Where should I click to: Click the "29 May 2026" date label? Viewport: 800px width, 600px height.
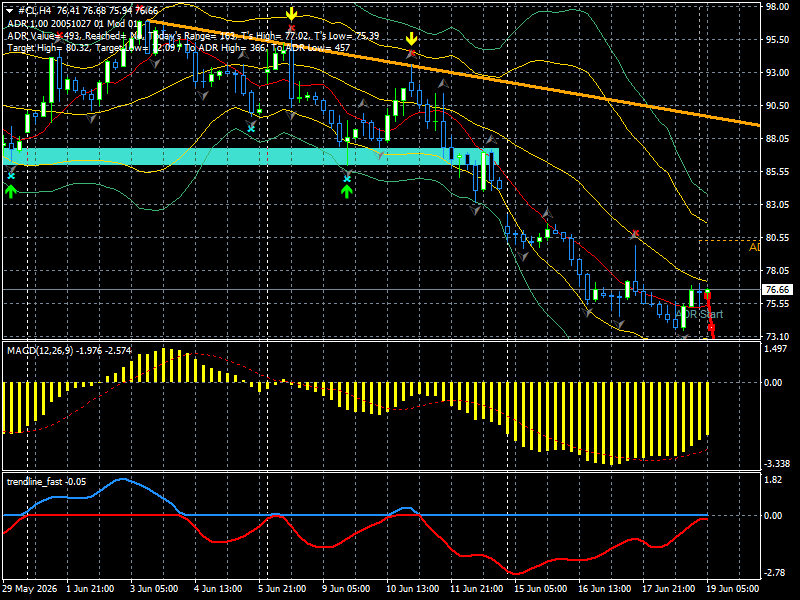pos(30,589)
